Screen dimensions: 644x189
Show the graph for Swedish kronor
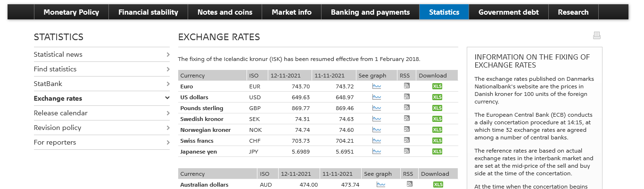coord(376,119)
